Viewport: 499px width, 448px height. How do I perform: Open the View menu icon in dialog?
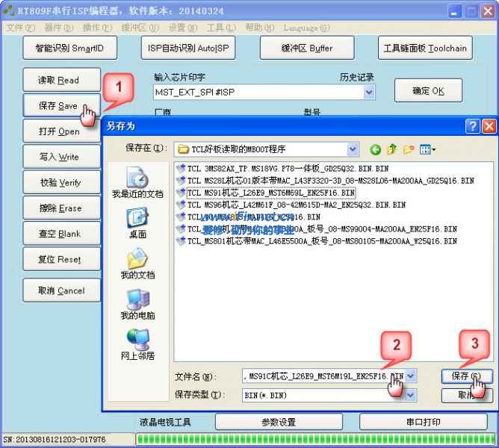pos(427,150)
